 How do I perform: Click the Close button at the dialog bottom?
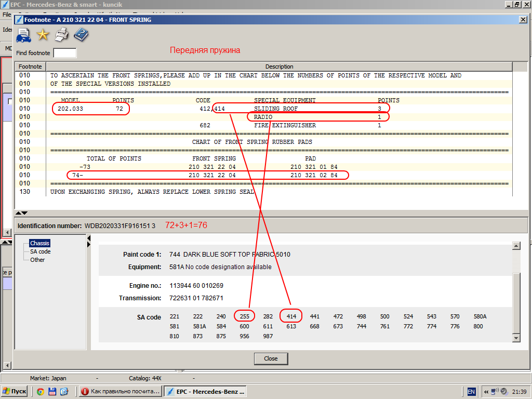point(271,358)
